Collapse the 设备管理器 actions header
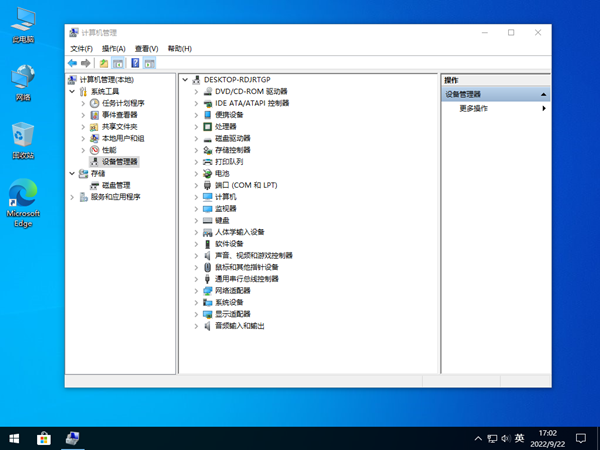 tap(543, 95)
